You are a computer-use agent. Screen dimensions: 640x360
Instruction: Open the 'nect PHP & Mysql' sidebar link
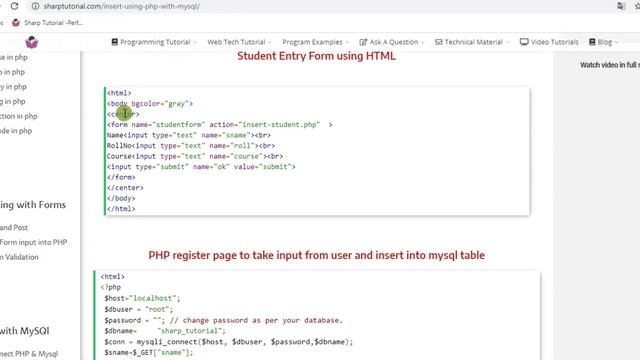click(x=29, y=353)
